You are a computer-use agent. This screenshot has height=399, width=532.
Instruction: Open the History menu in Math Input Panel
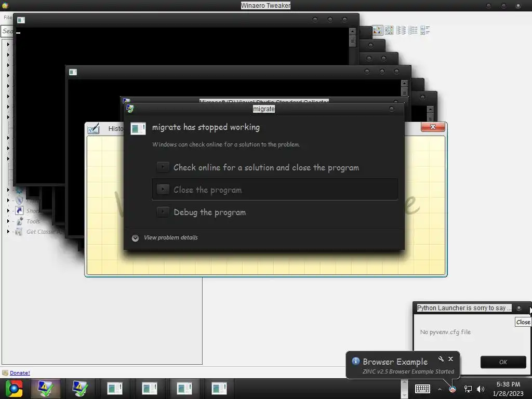116,129
